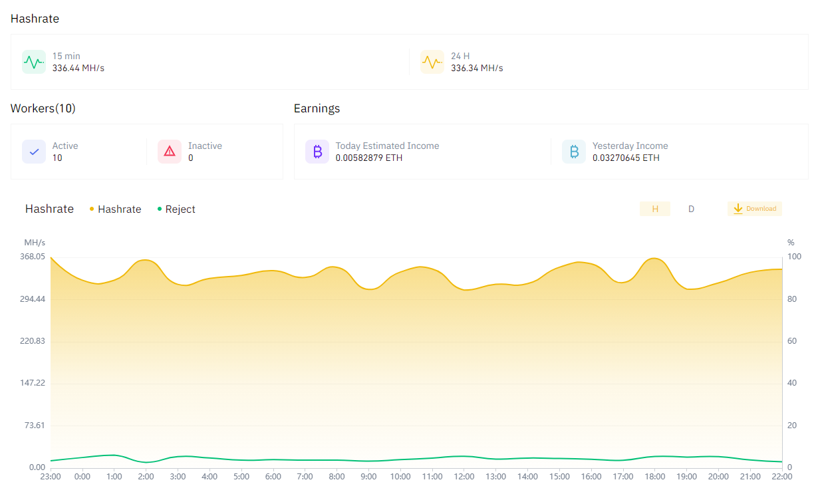This screenshot has height=504, width=818.
Task: Click the green 15 min hashrate pulse icon
Action: click(x=34, y=62)
